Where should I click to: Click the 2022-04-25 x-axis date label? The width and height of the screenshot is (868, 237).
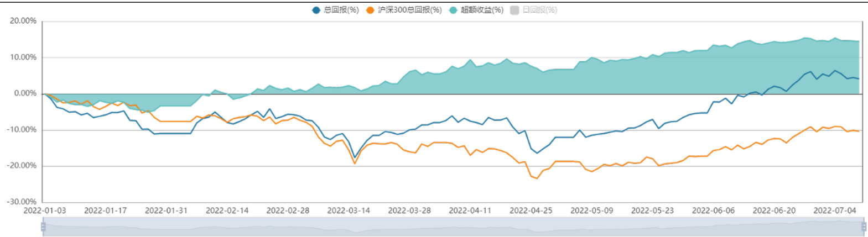(531, 210)
